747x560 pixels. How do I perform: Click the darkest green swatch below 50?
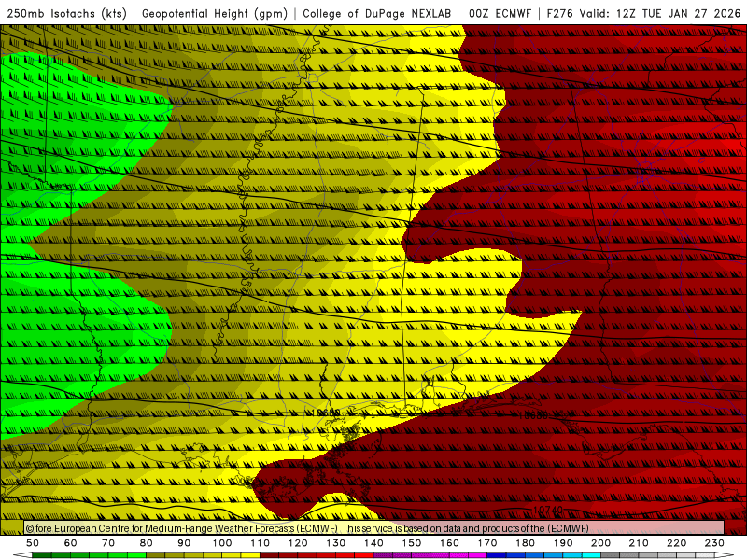point(42,555)
